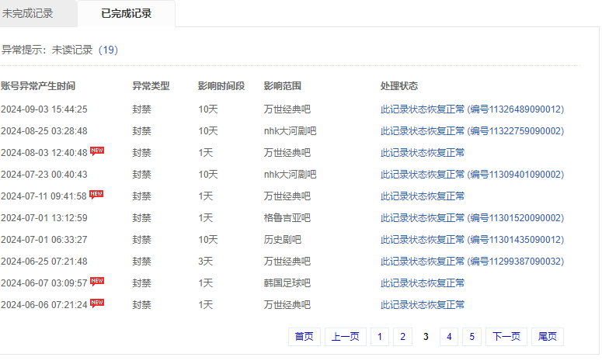Click NEW badge on 2024-06-06 07:21:24 record

point(97,303)
